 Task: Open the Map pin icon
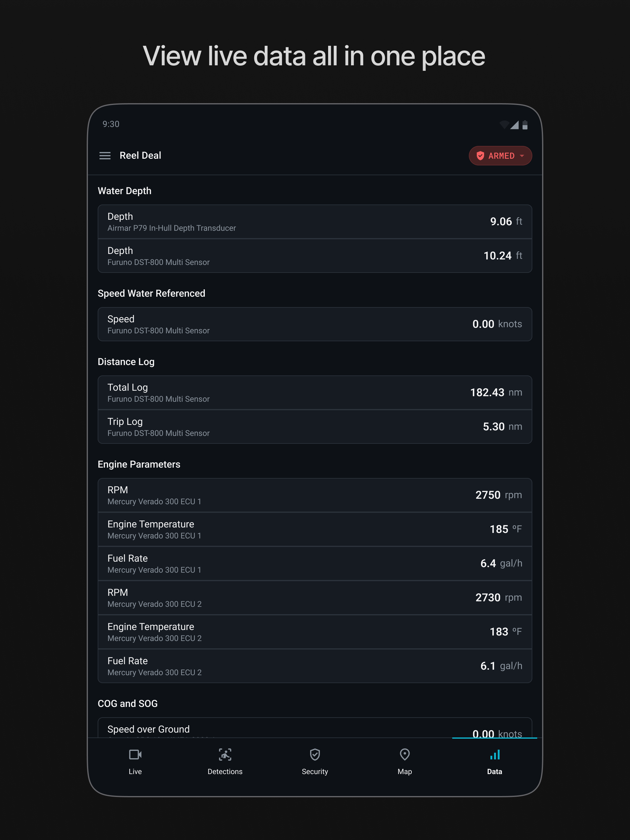click(405, 754)
